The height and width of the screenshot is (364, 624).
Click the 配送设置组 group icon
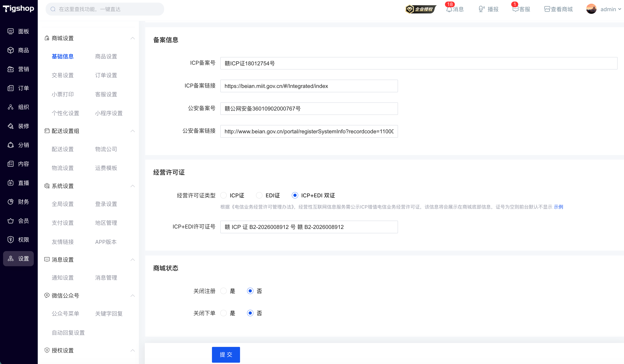pyautogui.click(x=47, y=131)
